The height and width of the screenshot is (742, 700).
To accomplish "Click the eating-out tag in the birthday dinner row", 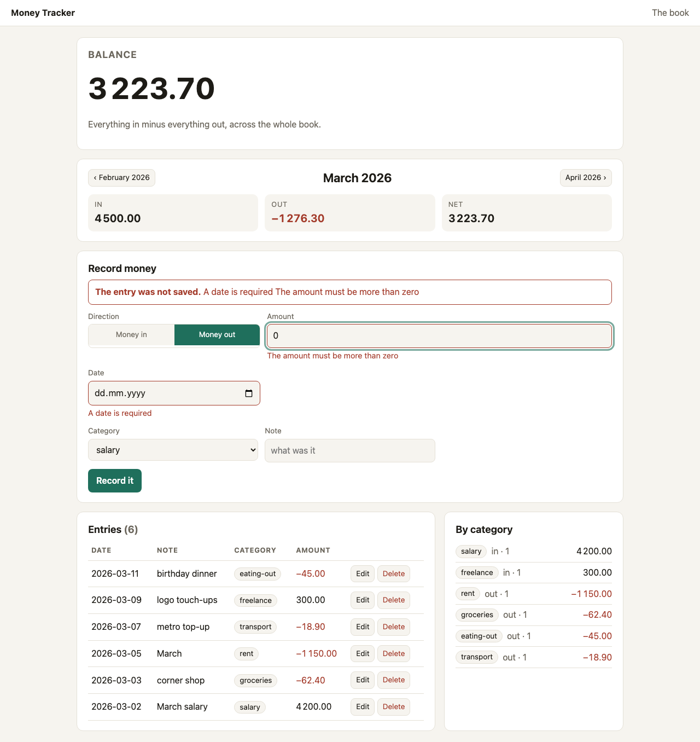I will (x=258, y=573).
